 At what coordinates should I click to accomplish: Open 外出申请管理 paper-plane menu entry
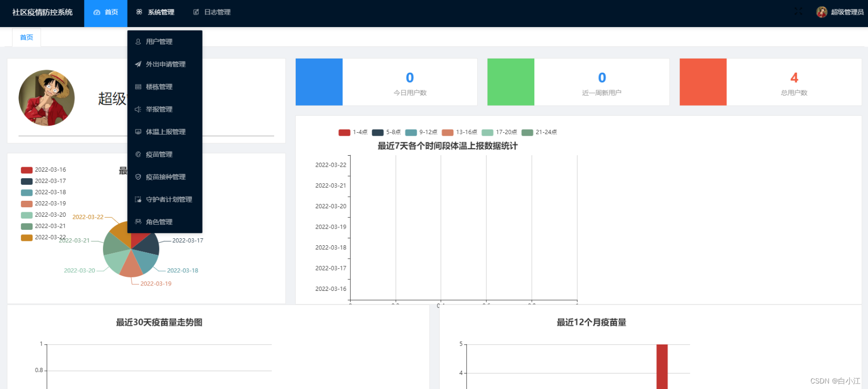[x=165, y=64]
